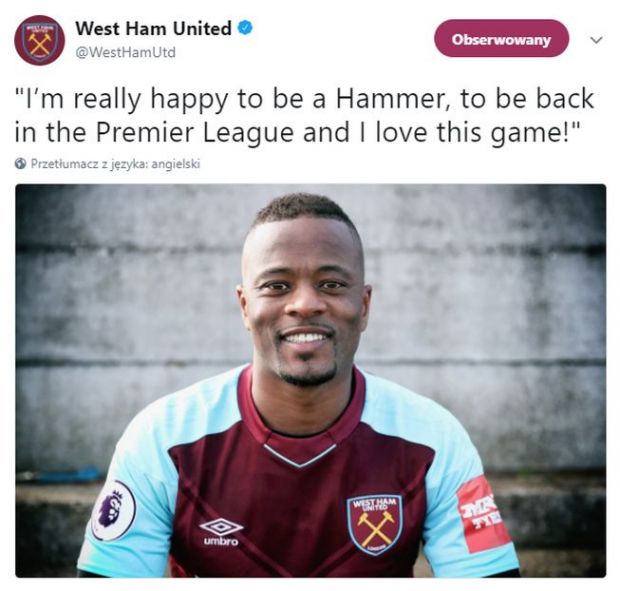Viewport: 620px width, 591px height.
Task: Translate tweet via Przetłumacz z języka link
Action: click(115, 163)
